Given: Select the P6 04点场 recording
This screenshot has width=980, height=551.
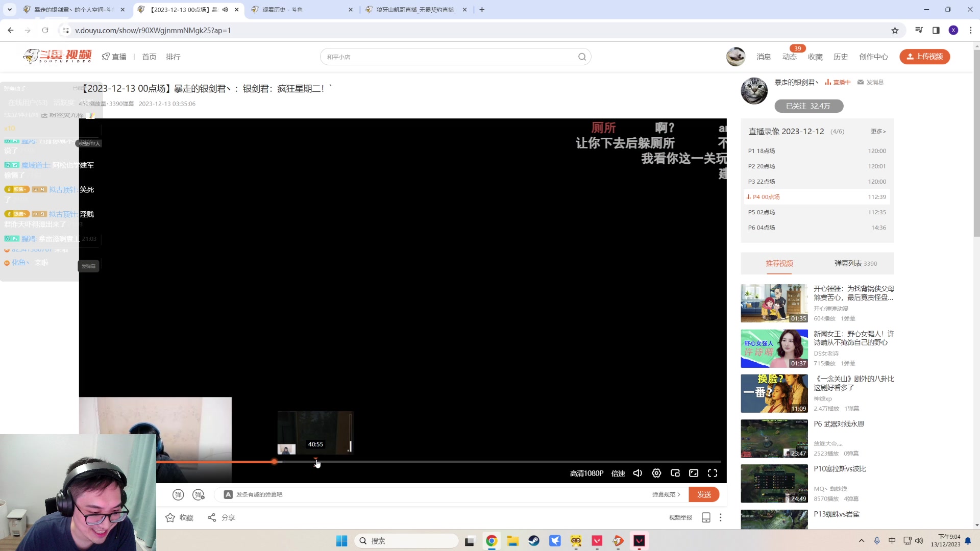Looking at the screenshot, I should coord(762,228).
